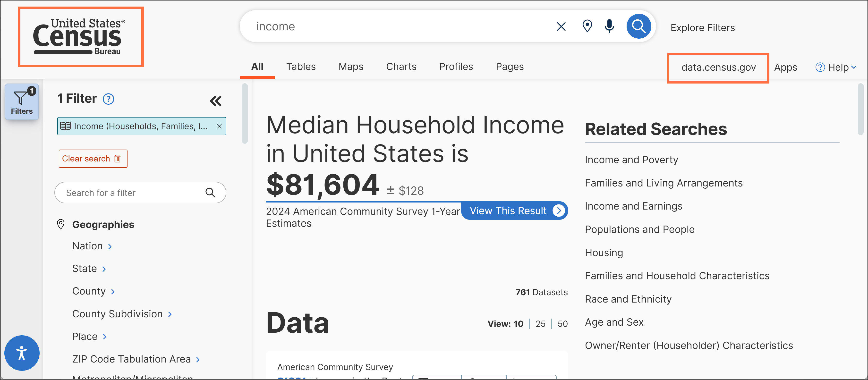Open Income and Poverty related search
The width and height of the screenshot is (868, 380).
point(631,160)
